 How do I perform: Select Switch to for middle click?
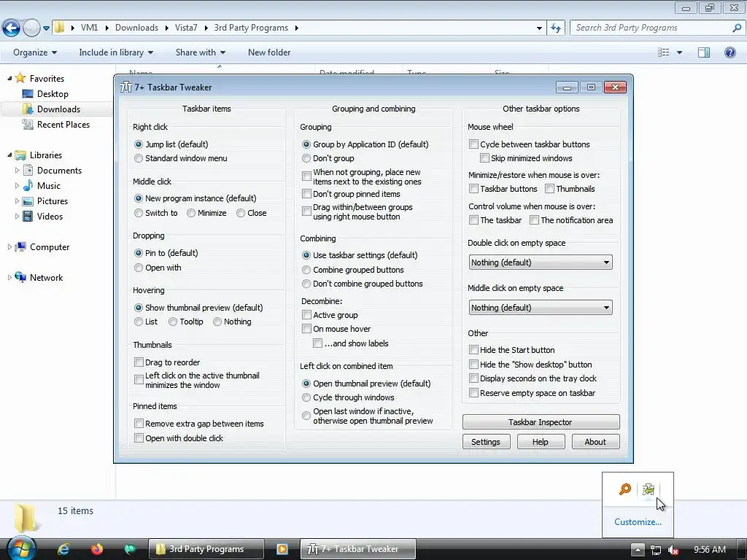coord(139,213)
